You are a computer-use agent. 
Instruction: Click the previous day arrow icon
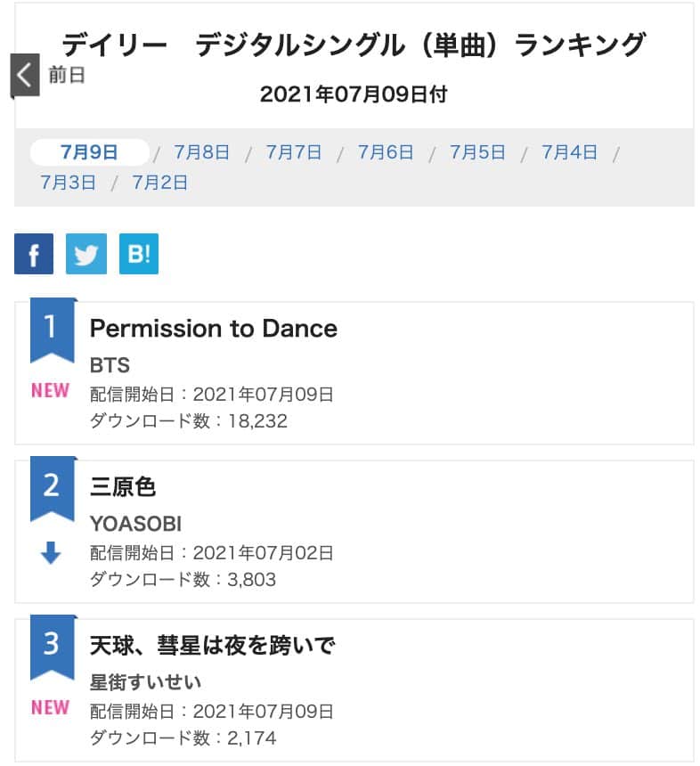(25, 76)
